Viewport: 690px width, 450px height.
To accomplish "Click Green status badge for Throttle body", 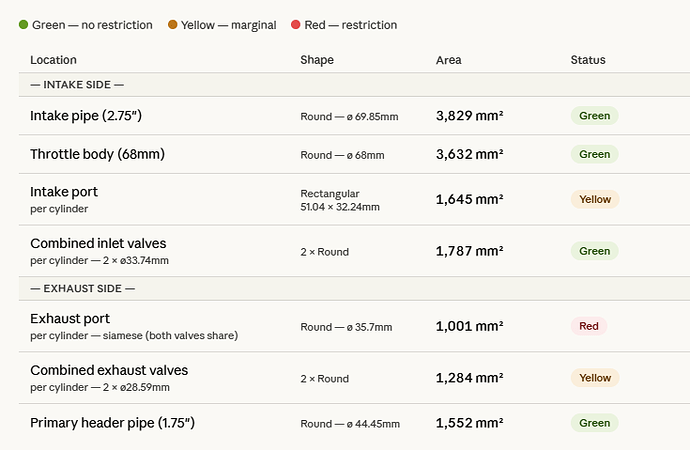I will tap(595, 154).
